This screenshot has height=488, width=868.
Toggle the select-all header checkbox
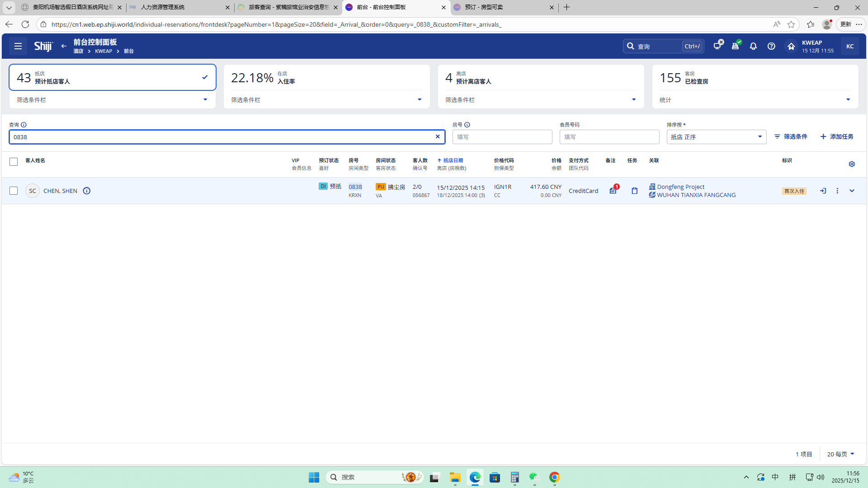[14, 162]
